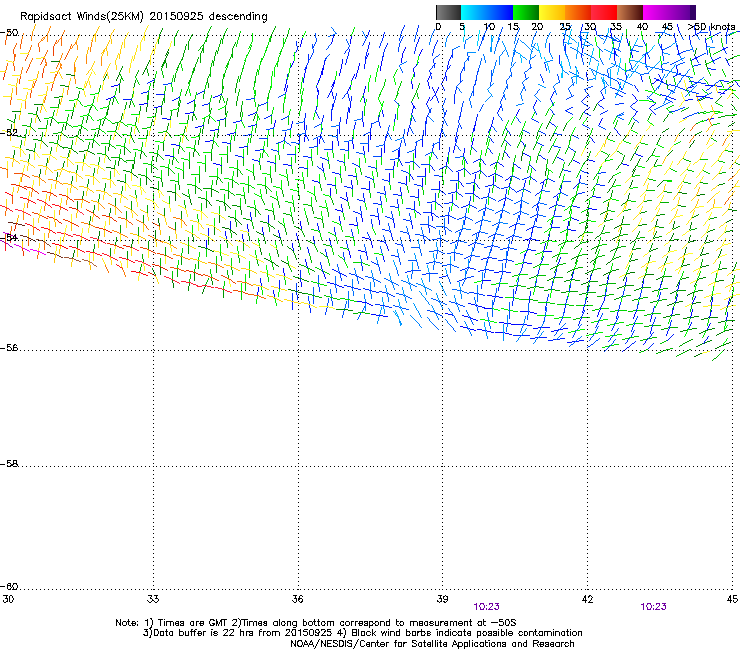Viewport: 740px width, 650px height.
Task: Click the latitude label -56
Action: [x=9, y=347]
